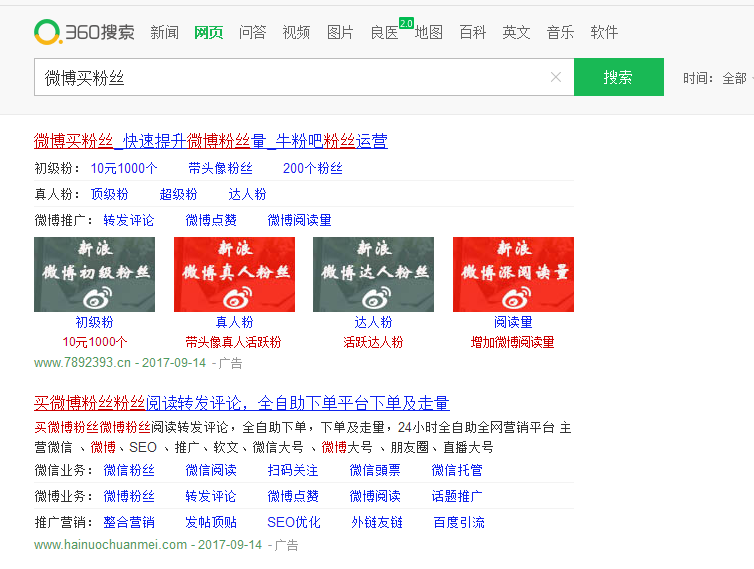Click the 微信頭票 link
This screenshot has height=569, width=754.
[x=375, y=470]
